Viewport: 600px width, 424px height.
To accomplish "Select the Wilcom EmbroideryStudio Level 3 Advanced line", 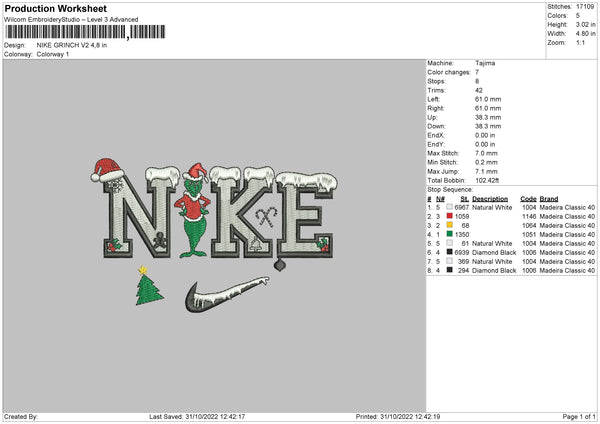I will (71, 19).
